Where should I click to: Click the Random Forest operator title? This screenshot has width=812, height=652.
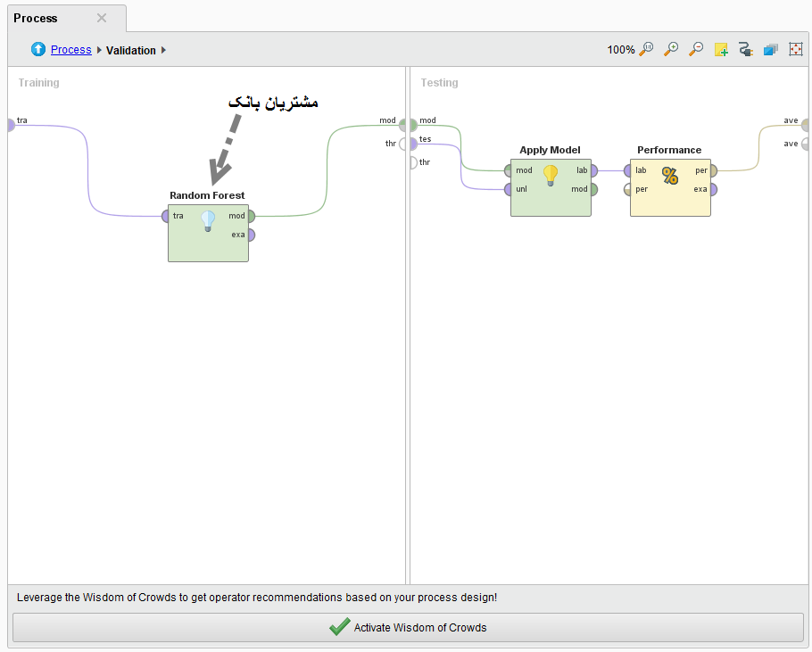[x=207, y=195]
